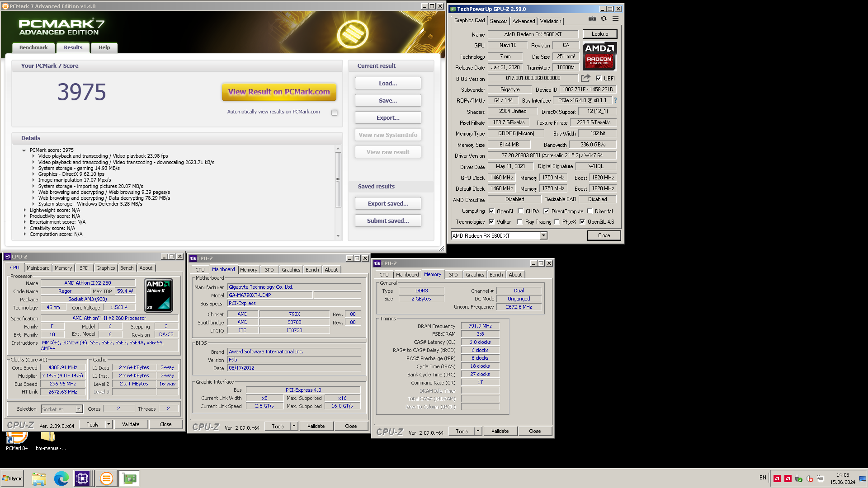Toggle the CUDA checkbox

point(520,211)
